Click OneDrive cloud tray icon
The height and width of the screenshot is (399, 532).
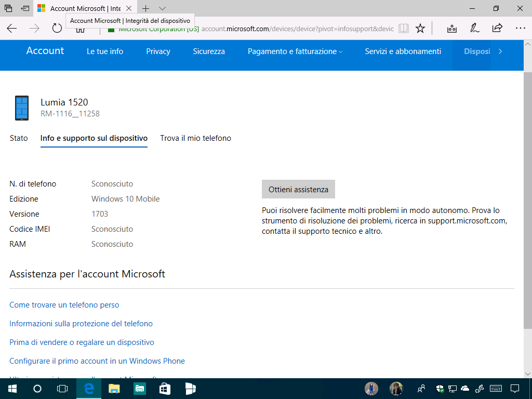point(465,388)
